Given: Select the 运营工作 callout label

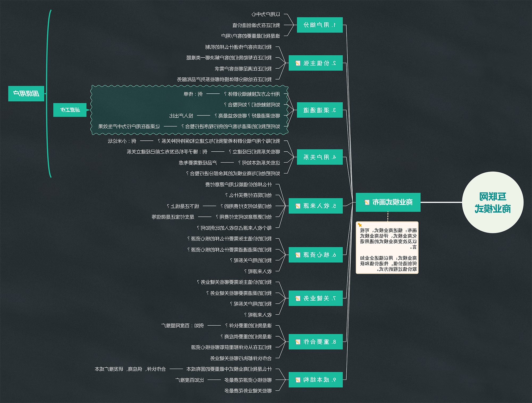Looking at the screenshot, I should coord(70,110).
